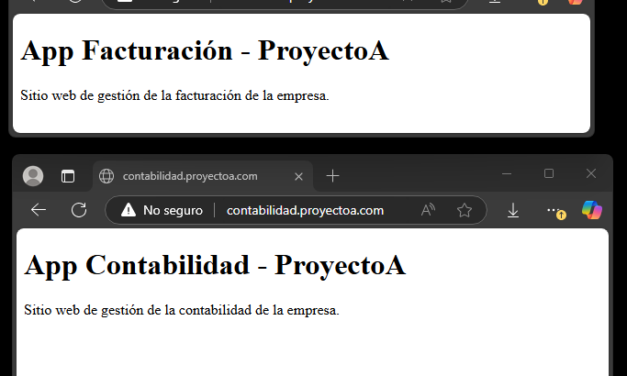Click the contabilidad.proyectoa.com address field
627x376 pixels.
305,210
